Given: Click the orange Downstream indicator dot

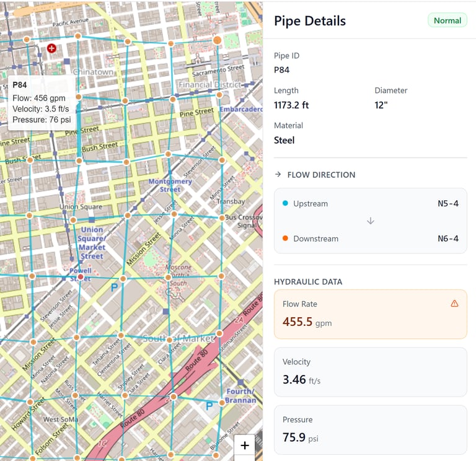Looking at the screenshot, I should point(285,239).
